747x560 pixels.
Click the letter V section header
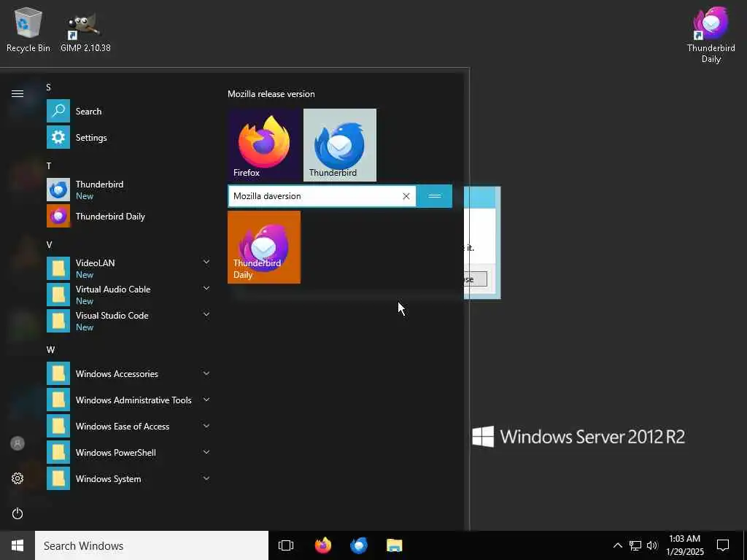49,245
